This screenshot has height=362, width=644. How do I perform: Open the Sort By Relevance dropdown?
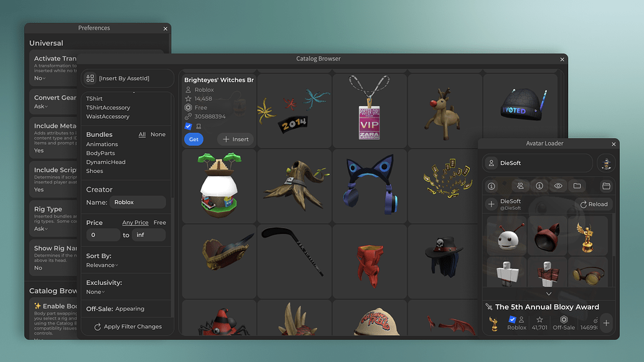103,264
